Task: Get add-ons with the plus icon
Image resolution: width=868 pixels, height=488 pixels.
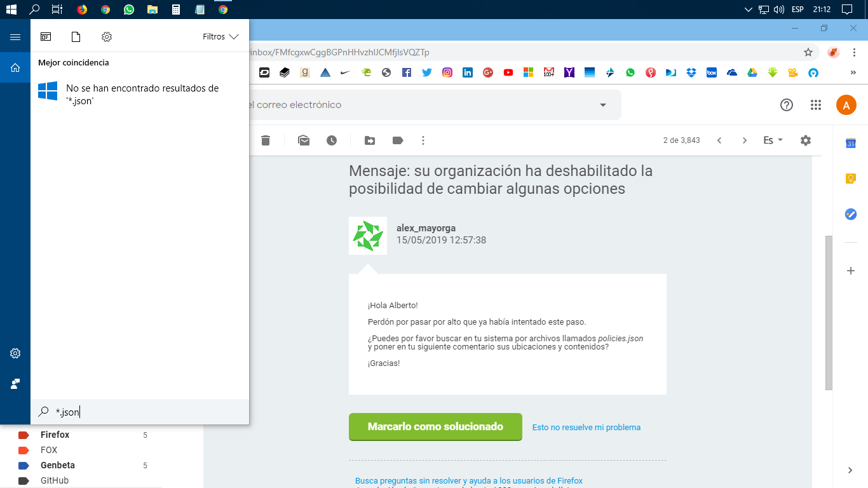Action: (x=851, y=271)
